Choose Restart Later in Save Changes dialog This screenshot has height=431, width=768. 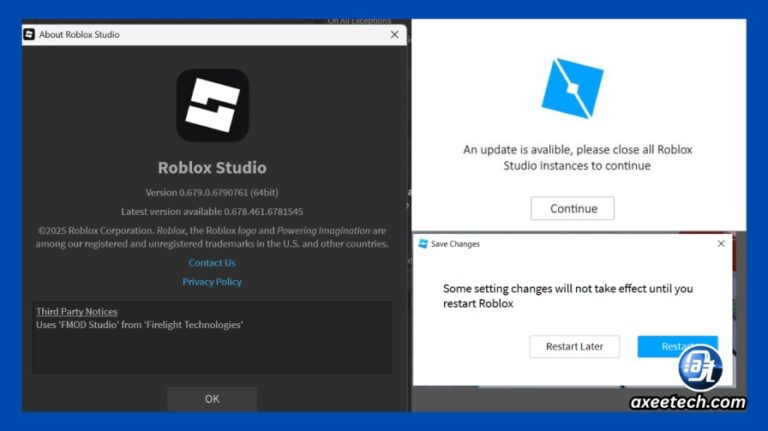(x=575, y=347)
